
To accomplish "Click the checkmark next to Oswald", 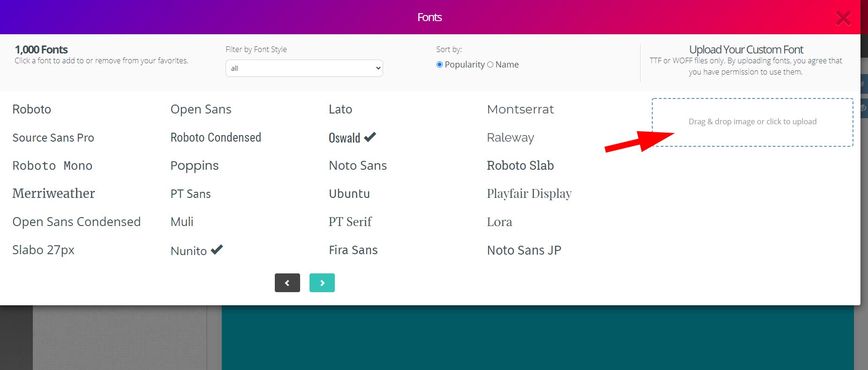I will point(370,137).
